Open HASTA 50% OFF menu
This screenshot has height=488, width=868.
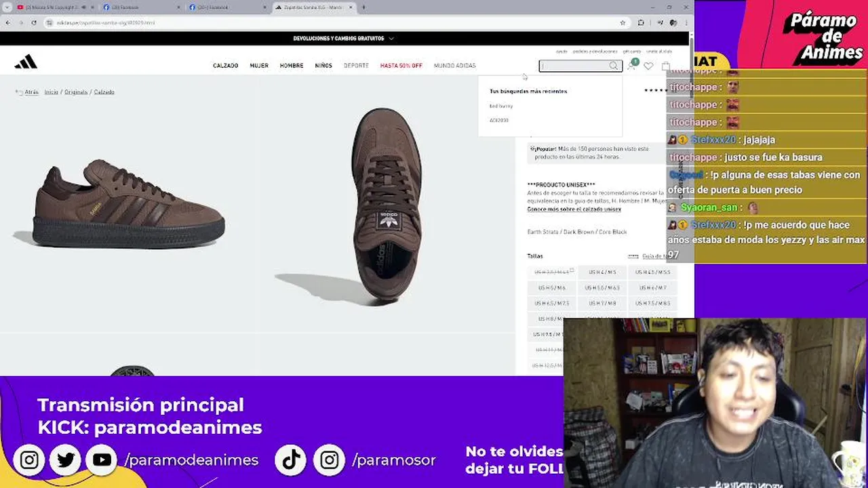coord(401,66)
